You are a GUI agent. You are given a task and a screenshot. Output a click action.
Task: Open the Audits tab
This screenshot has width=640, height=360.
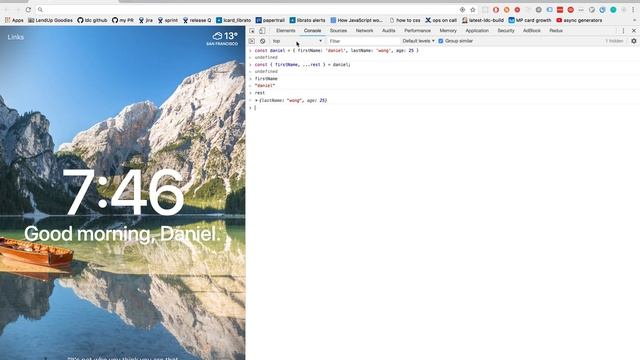[x=388, y=31]
